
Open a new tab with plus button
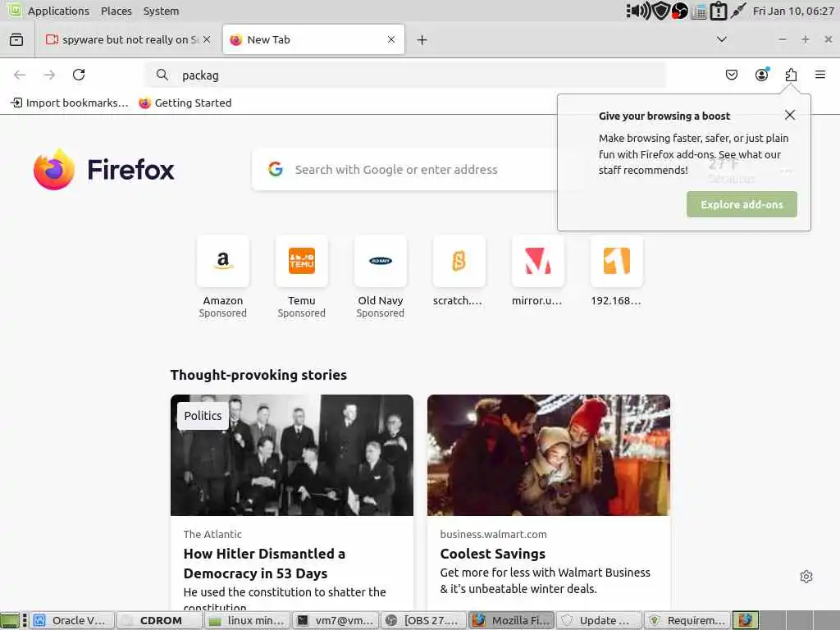pyautogui.click(x=422, y=39)
